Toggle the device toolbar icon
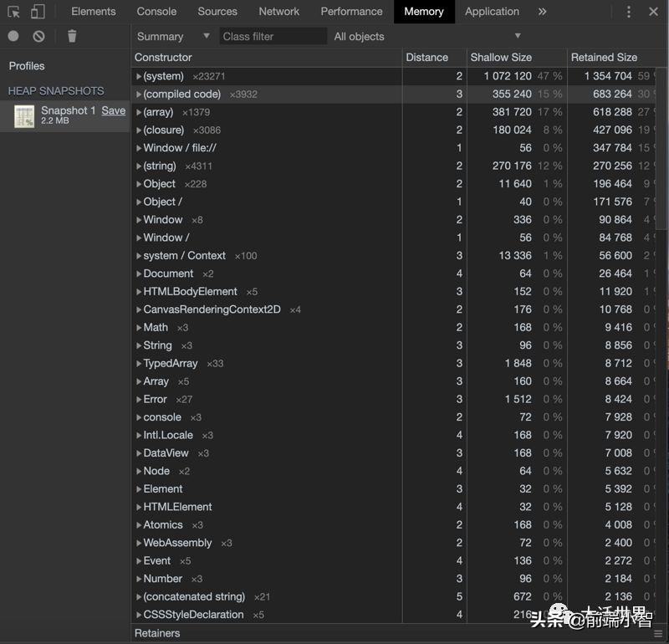This screenshot has width=669, height=644. (36, 12)
